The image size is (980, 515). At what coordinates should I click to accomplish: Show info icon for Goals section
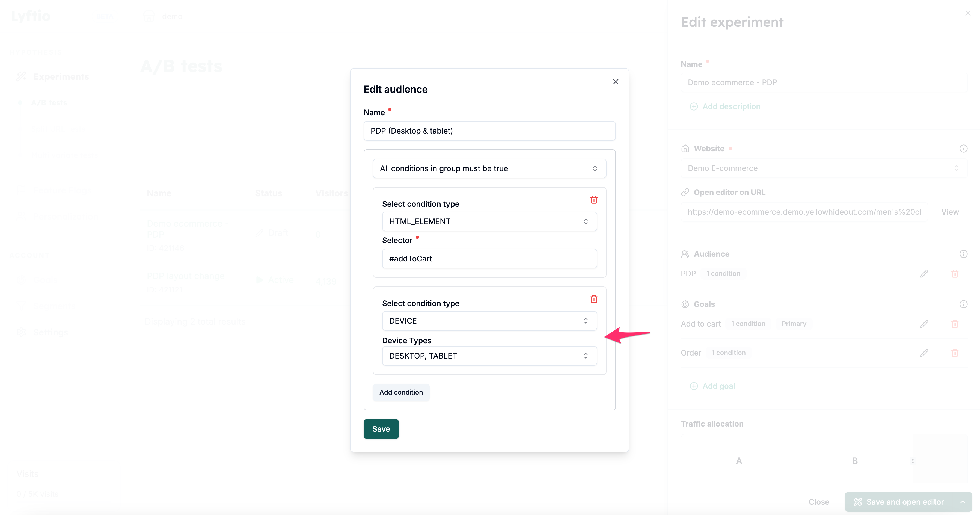(963, 304)
